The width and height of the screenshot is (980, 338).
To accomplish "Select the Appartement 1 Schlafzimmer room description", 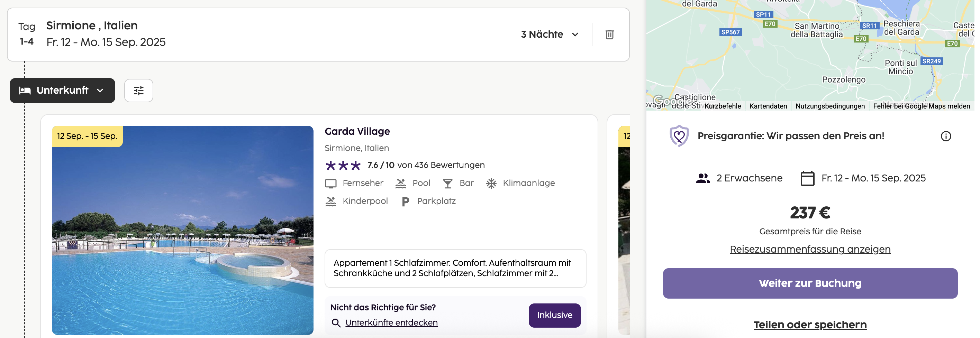I will (455, 269).
